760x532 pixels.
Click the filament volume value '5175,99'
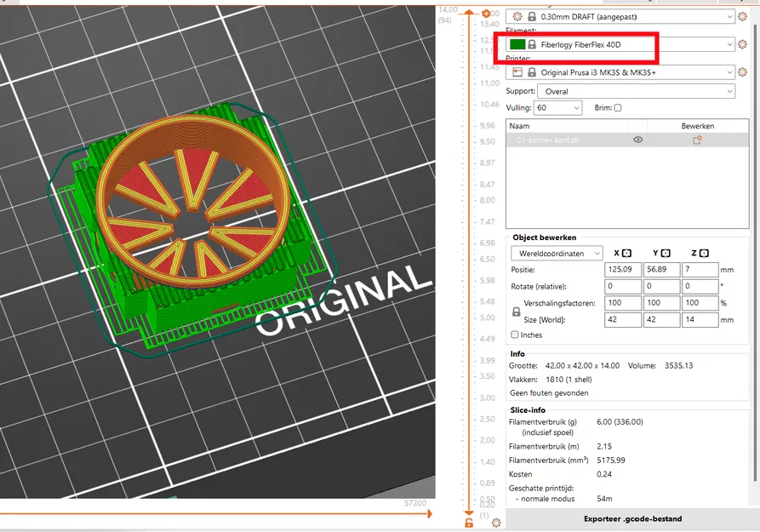611,460
